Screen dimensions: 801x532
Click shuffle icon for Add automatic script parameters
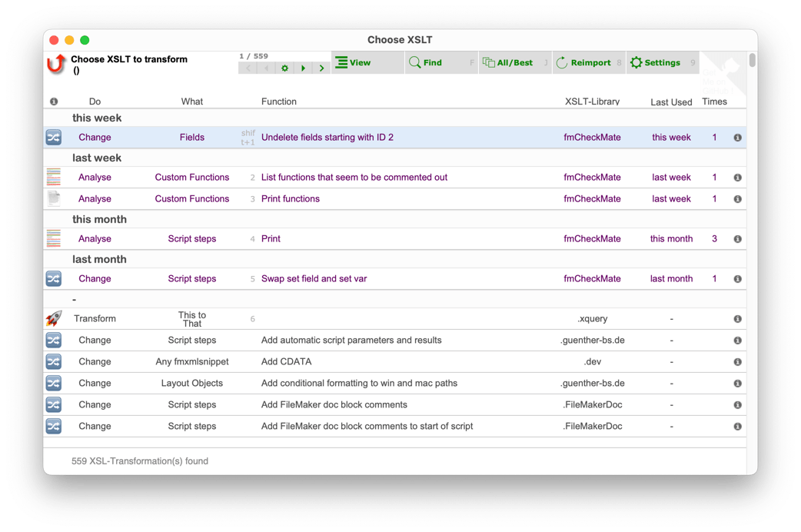tap(54, 340)
